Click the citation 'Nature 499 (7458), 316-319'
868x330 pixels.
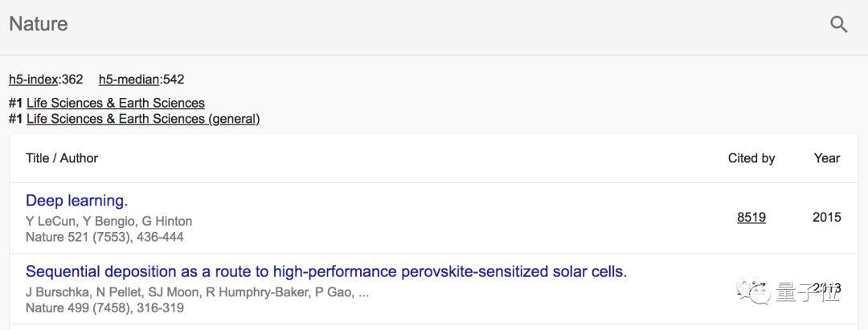[104, 308]
